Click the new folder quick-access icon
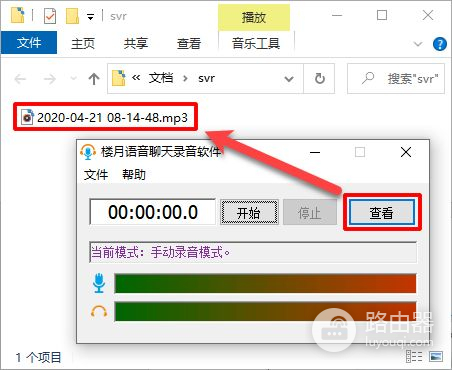Image resolution: width=452 pixels, height=370 pixels. pyautogui.click(x=72, y=16)
